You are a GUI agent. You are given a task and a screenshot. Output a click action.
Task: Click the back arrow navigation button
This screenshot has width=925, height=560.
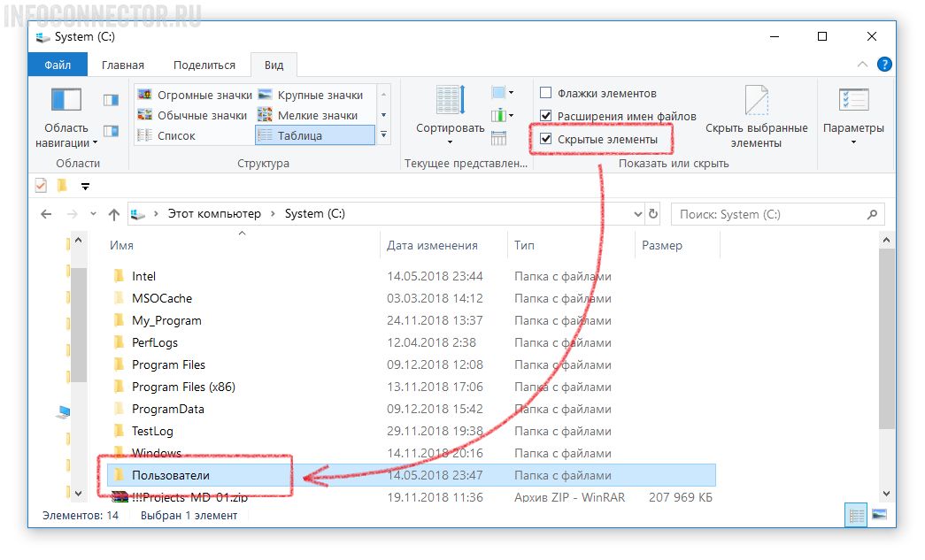pyautogui.click(x=46, y=214)
